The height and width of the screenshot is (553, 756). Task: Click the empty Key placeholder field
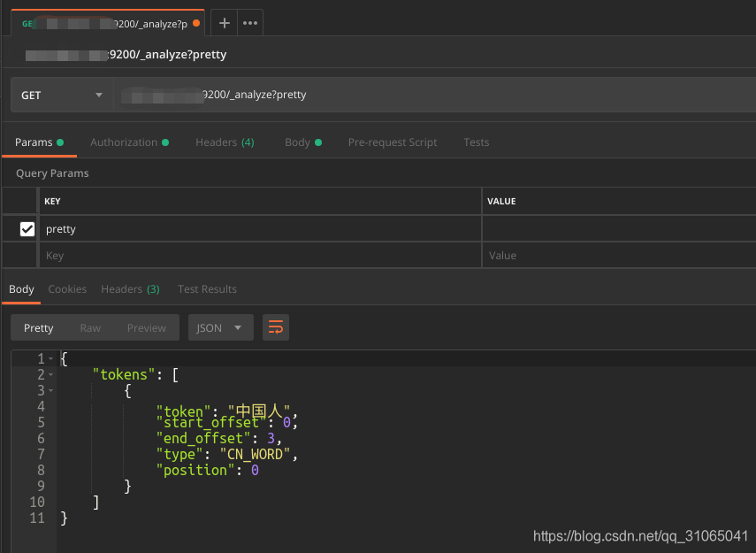[260, 256]
